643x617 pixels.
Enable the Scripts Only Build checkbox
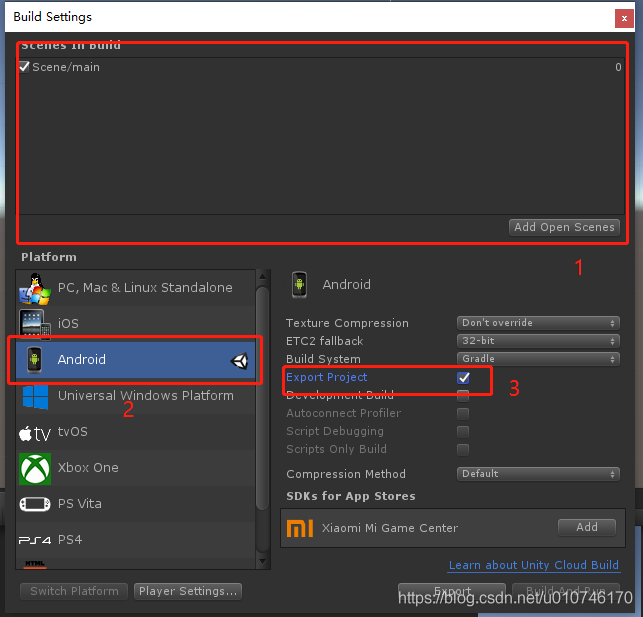tap(463, 450)
